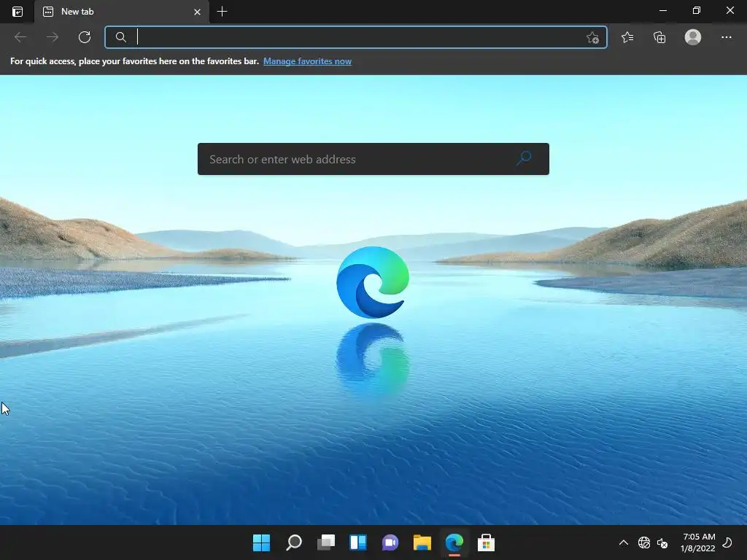The width and height of the screenshot is (747, 560).
Task: Follow the Manage favorites now link
Action: pos(307,61)
